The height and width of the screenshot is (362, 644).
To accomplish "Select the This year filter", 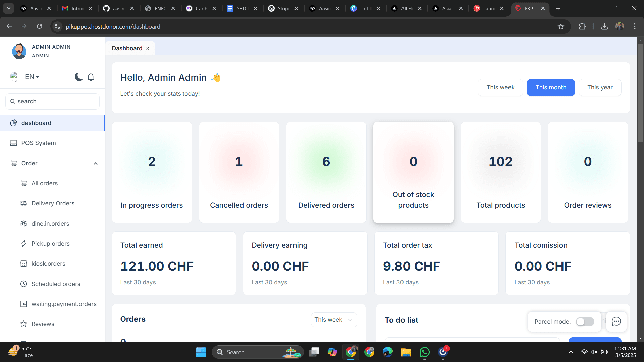I will (600, 87).
